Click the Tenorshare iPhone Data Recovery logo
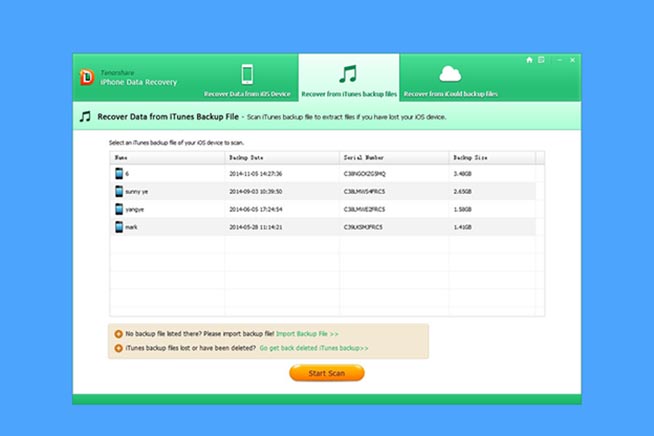654x436 pixels. (x=87, y=77)
